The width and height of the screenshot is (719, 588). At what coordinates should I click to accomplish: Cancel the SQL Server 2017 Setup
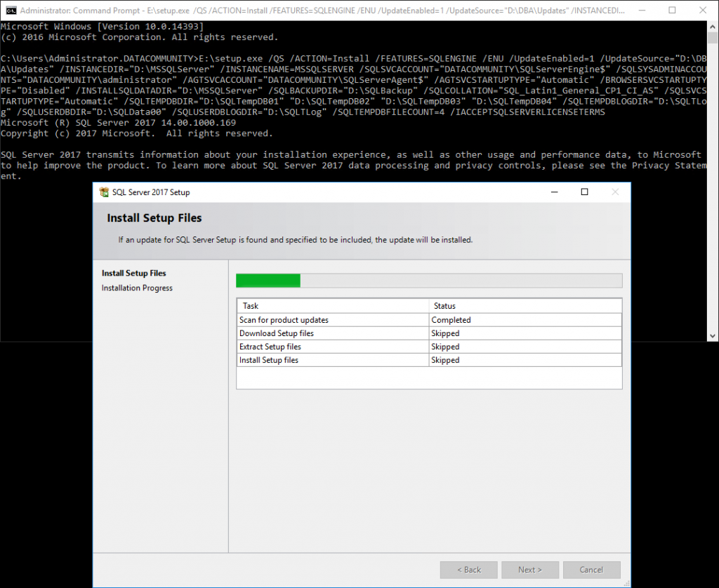591,569
